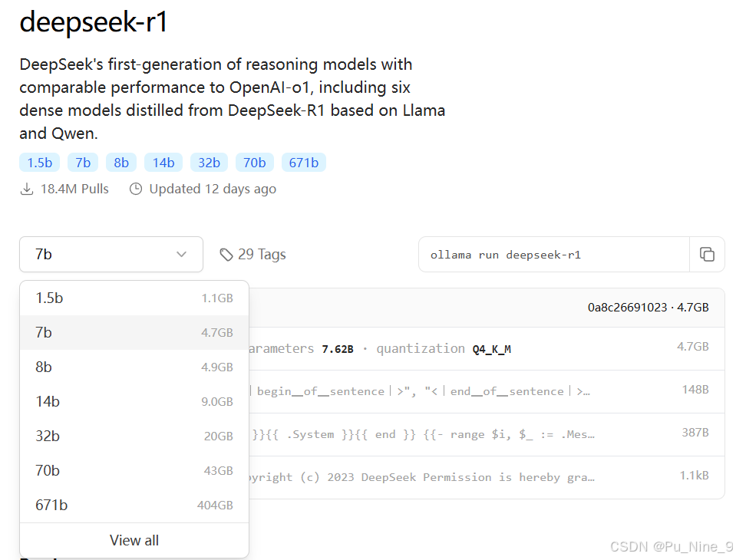Click the 1.5b tag pill
736x560 pixels.
(x=39, y=162)
